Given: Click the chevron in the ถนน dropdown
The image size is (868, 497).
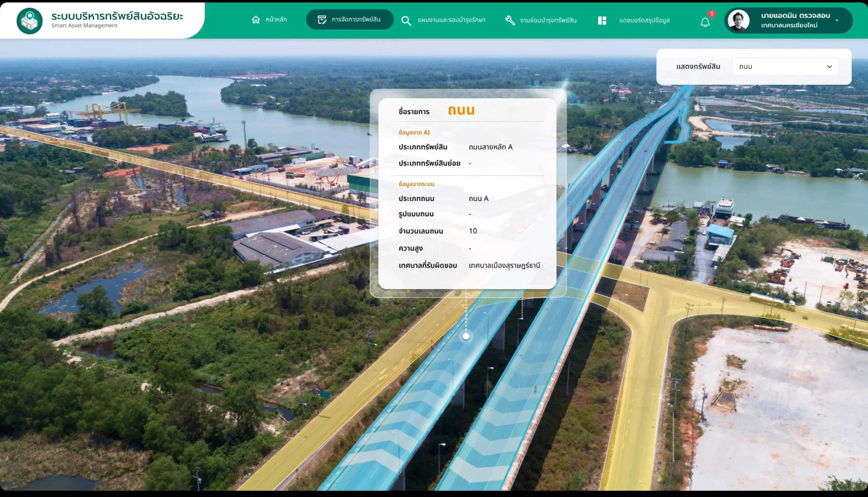Looking at the screenshot, I should pyautogui.click(x=830, y=67).
